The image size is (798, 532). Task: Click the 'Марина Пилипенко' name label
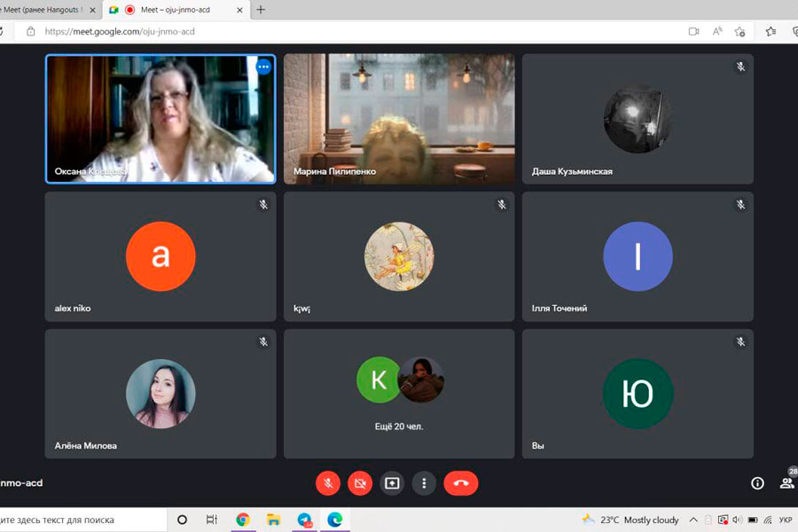click(x=334, y=171)
